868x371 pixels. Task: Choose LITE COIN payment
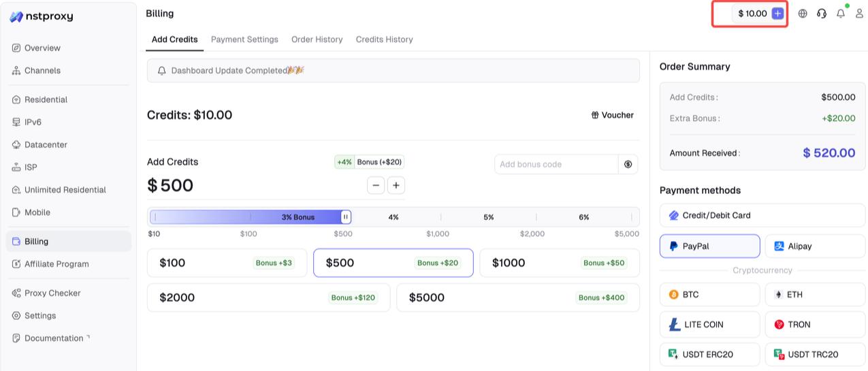click(x=709, y=325)
